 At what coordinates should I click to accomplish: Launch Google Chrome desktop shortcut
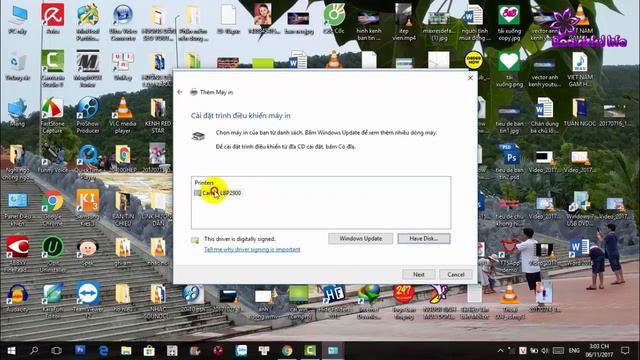(x=53, y=208)
